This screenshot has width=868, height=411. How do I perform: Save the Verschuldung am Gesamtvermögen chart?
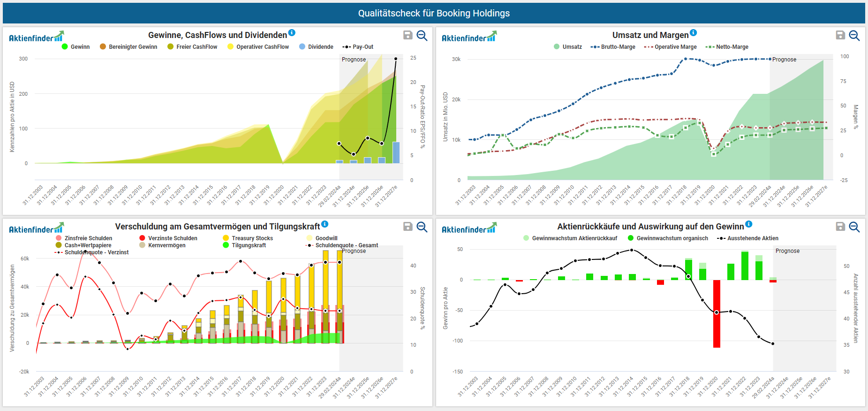click(x=408, y=227)
